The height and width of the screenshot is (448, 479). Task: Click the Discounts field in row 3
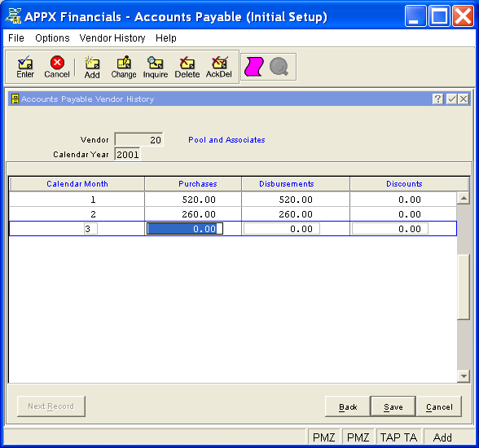[x=389, y=229]
